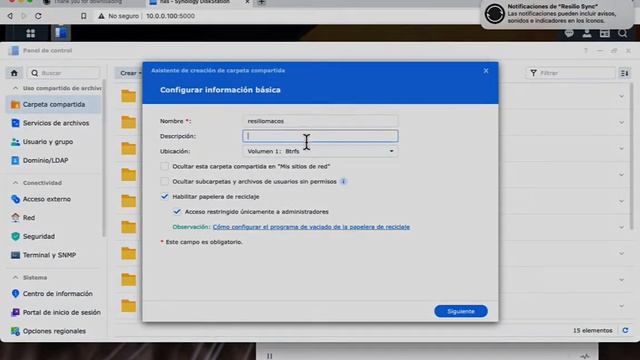Open a new browser tab

(262, 2)
